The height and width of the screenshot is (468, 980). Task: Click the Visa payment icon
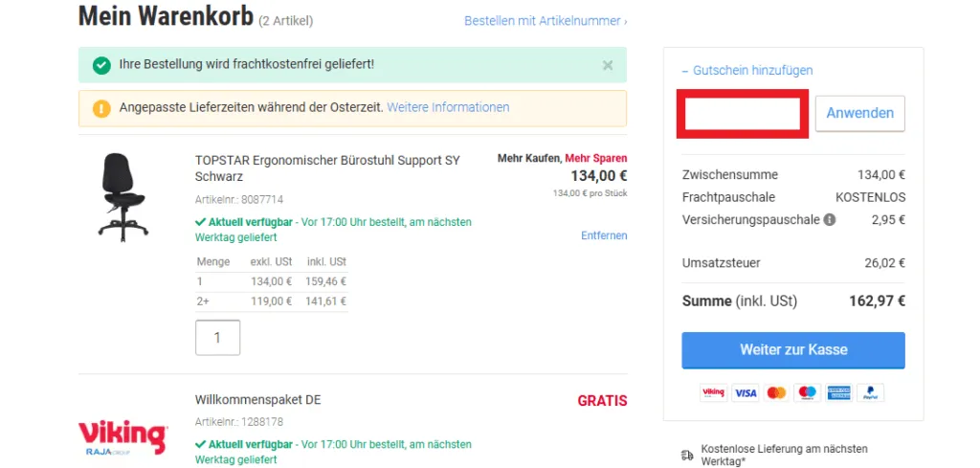[745, 392]
